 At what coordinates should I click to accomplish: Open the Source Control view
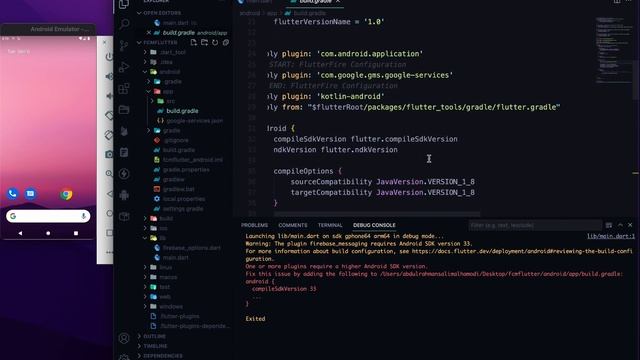124,45
